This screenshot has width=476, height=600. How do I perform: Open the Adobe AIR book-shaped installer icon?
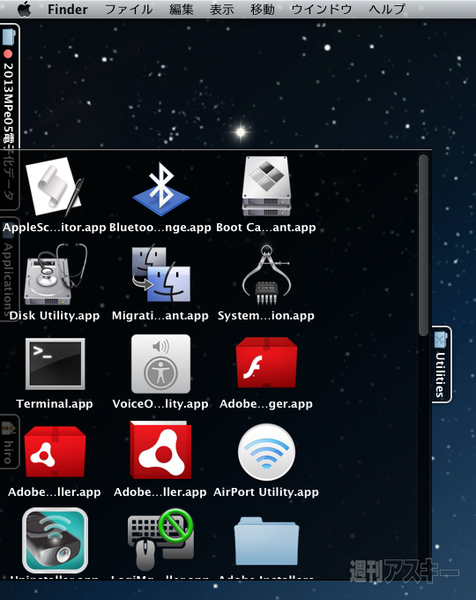pos(161,450)
